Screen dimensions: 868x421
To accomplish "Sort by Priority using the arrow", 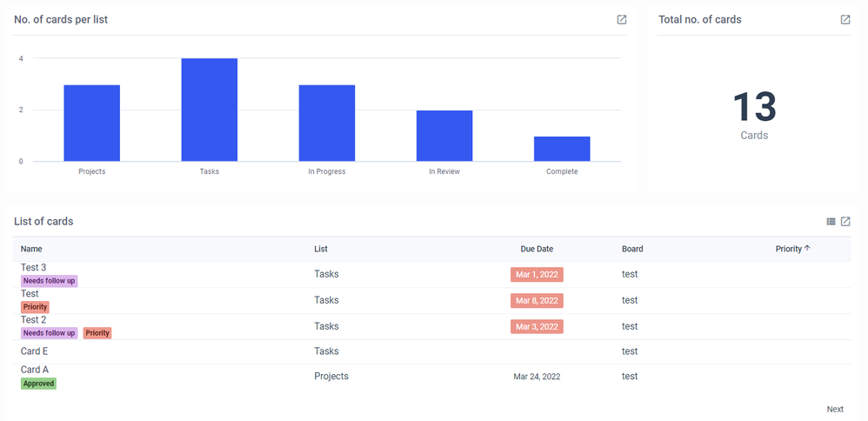I will coord(807,249).
